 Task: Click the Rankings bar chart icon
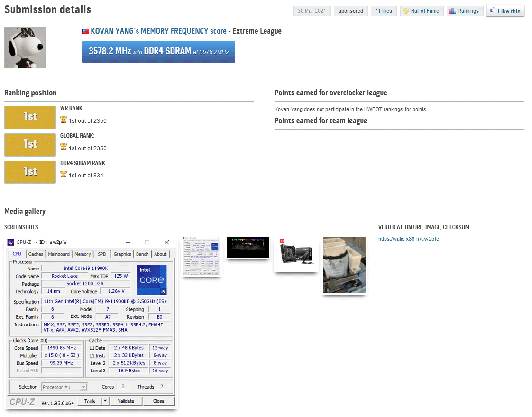[453, 11]
